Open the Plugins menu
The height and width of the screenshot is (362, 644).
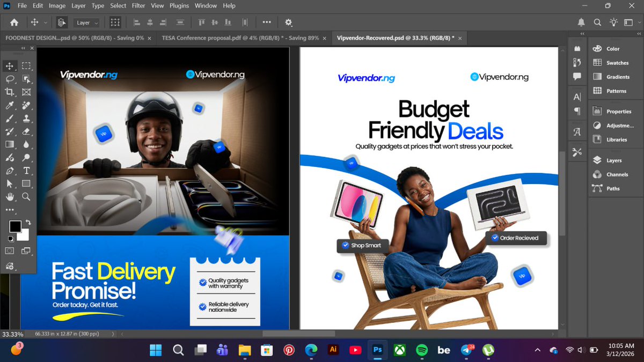click(x=179, y=6)
